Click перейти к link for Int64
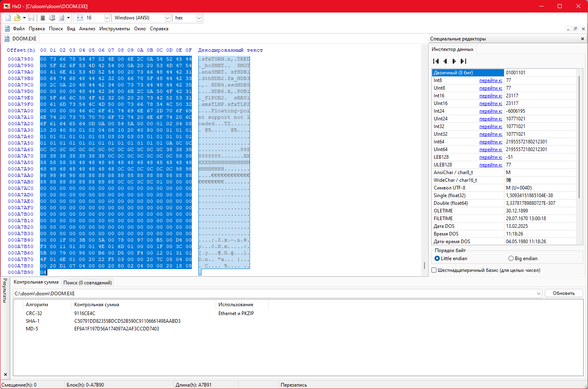Viewport: 588px width, 389px height. 491,142
